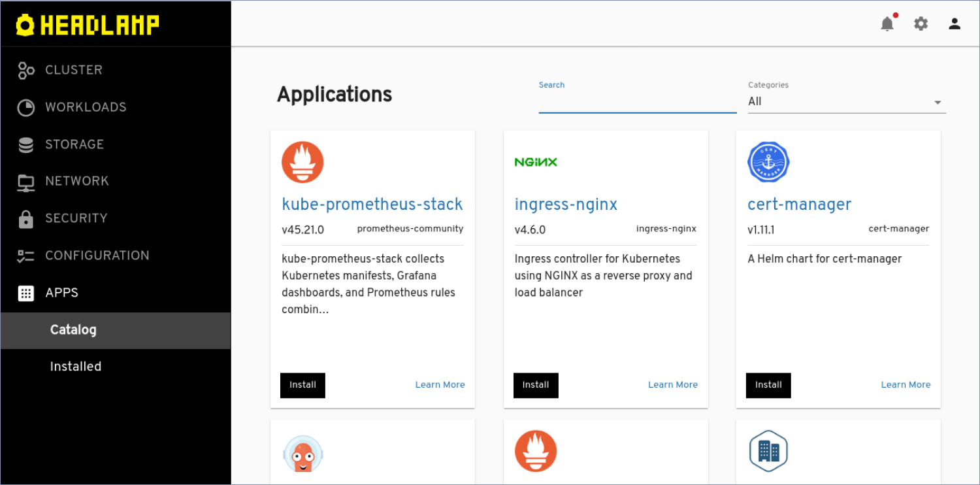Click the Argo mascot logo card
980x485 pixels.
pos(302,452)
